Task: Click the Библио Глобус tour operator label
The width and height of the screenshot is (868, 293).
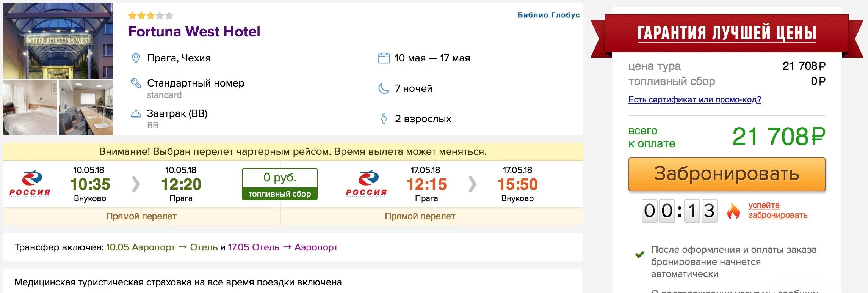Action: click(548, 15)
